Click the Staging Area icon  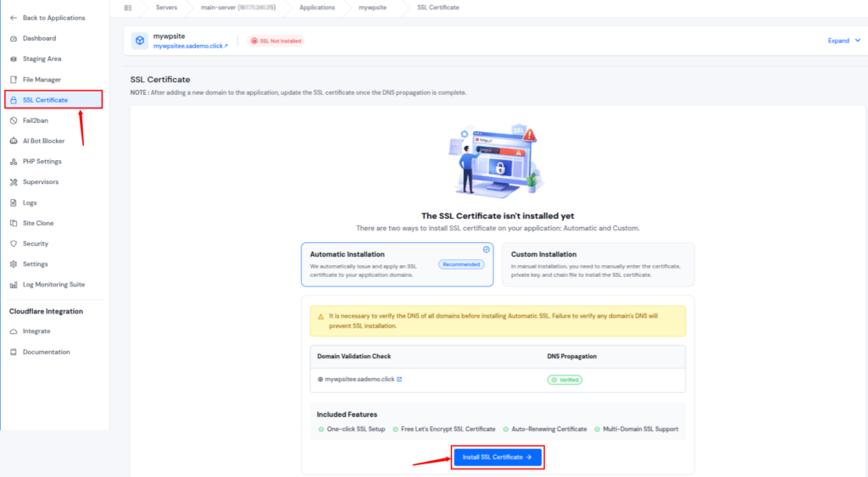tap(14, 58)
